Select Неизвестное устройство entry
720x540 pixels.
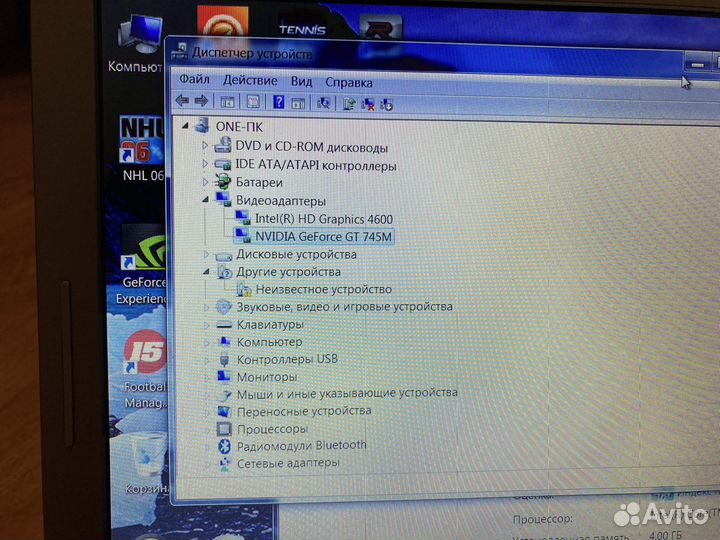pos(324,289)
